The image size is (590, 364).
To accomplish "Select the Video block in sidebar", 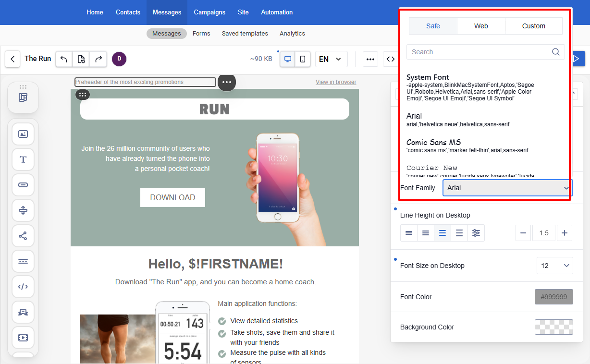I will [x=23, y=338].
